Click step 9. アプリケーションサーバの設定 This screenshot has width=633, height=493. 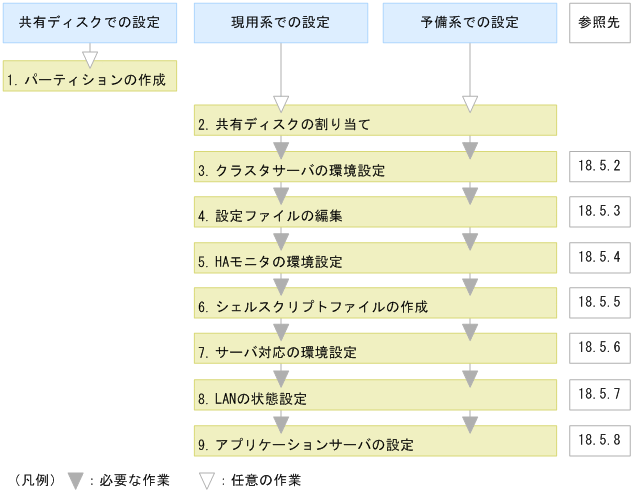(375, 441)
